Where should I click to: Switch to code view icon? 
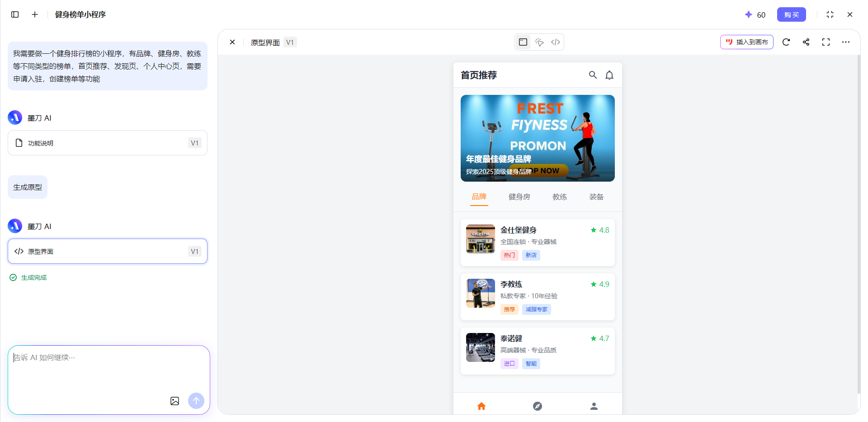556,42
